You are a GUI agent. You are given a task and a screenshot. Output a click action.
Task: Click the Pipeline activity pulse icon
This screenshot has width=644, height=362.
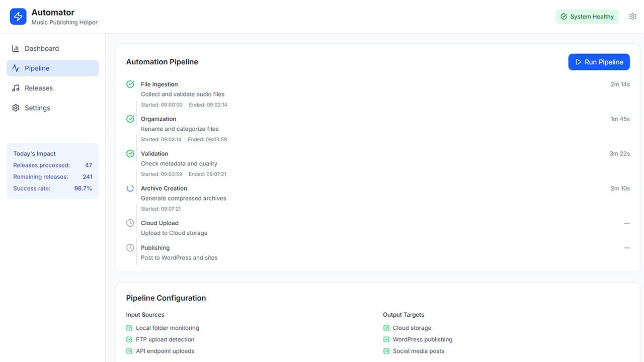coord(16,68)
